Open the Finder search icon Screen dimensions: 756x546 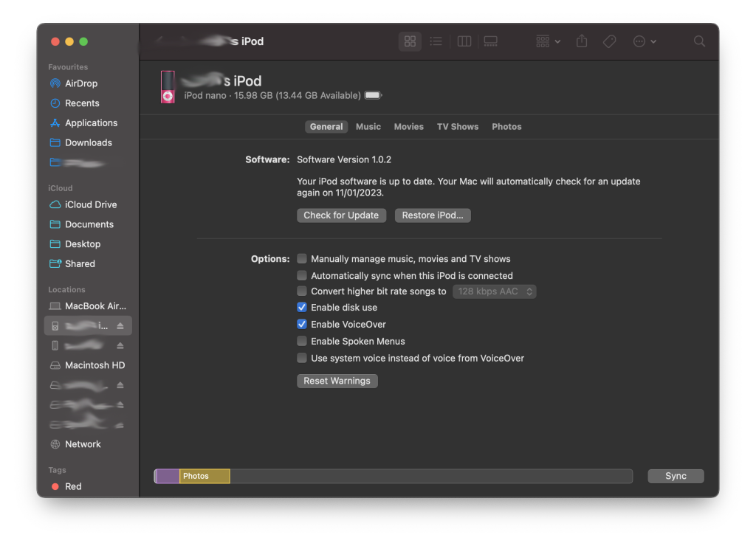tap(699, 41)
